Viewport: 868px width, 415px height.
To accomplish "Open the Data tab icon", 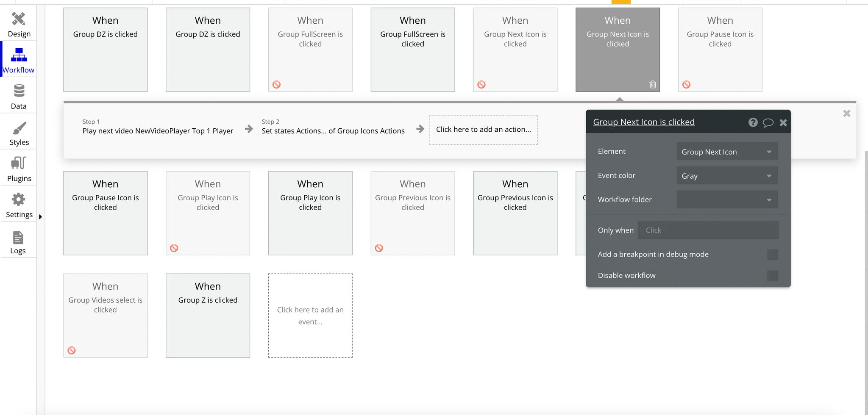I will click(x=19, y=91).
